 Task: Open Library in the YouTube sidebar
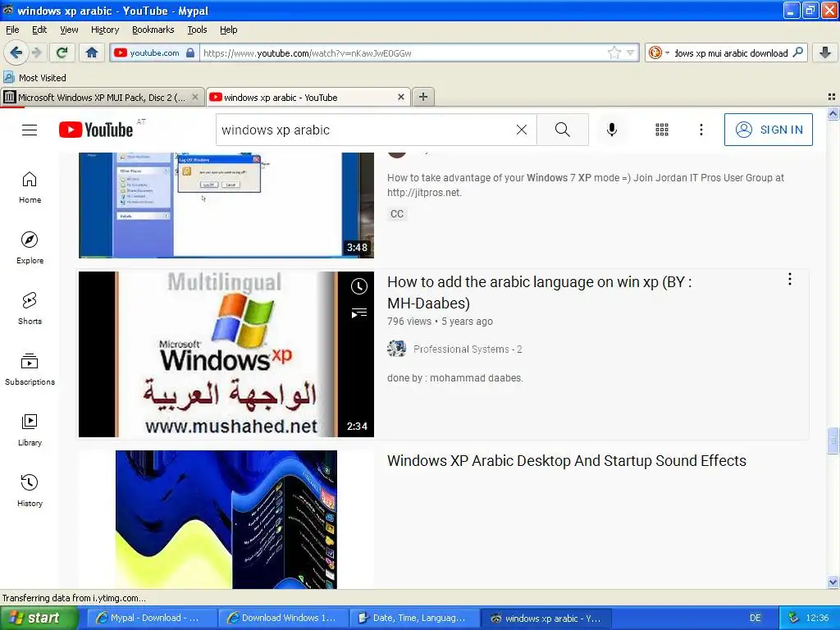30,430
